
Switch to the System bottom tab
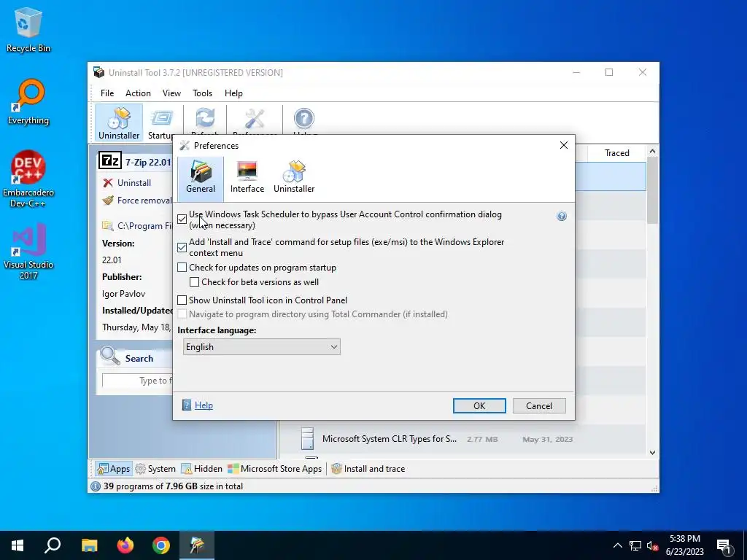coord(155,469)
